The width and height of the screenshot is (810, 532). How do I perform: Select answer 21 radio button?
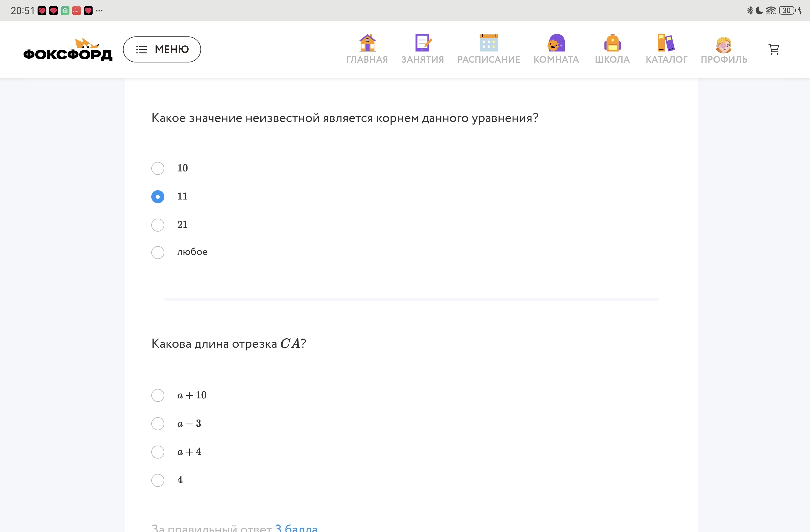[158, 225]
